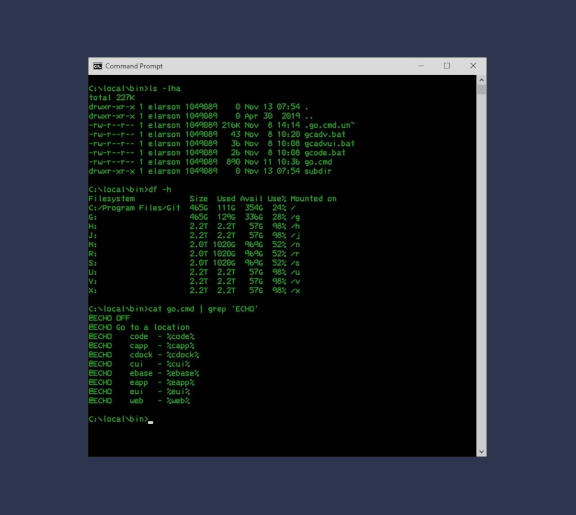The height and width of the screenshot is (515, 576).
Task: Click the Command Prompt window title text
Action: click(134, 66)
